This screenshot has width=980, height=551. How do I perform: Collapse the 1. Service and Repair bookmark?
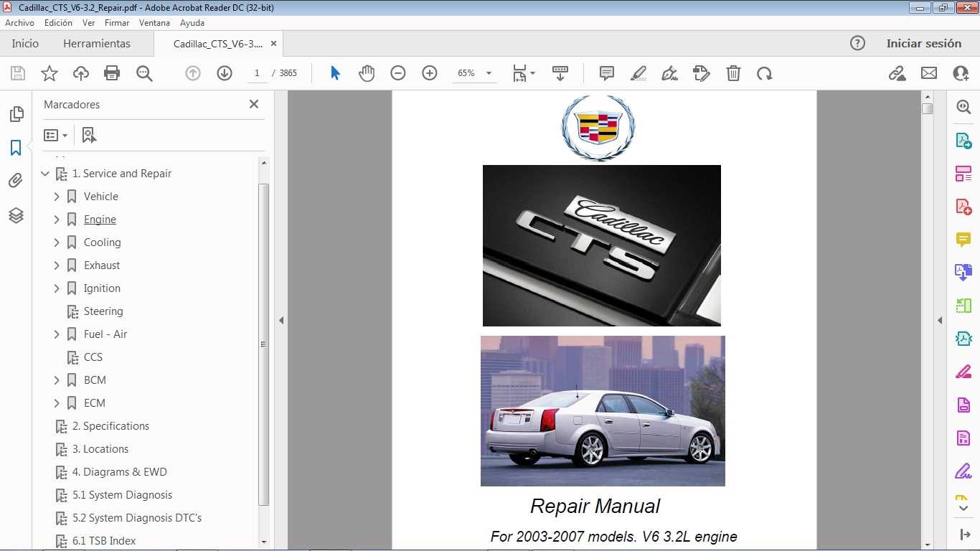click(x=45, y=174)
